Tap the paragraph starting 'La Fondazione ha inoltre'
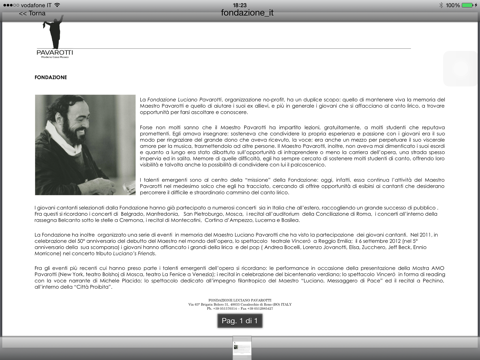 click(x=236, y=244)
